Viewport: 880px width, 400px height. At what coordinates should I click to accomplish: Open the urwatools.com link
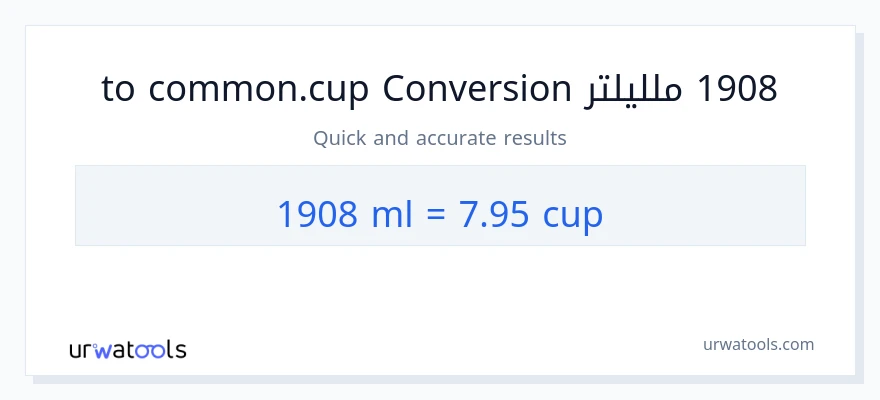[x=758, y=344]
